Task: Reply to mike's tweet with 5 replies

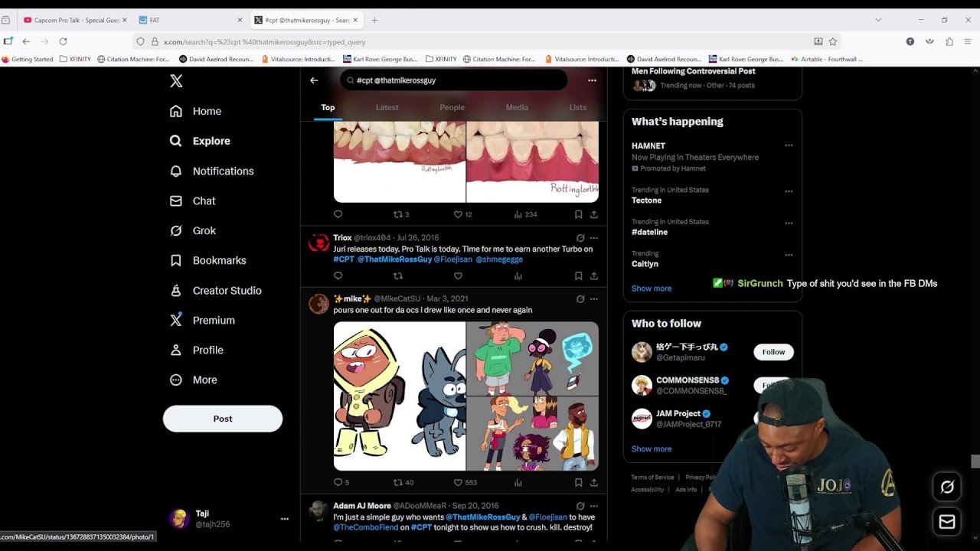Action: pyautogui.click(x=341, y=483)
